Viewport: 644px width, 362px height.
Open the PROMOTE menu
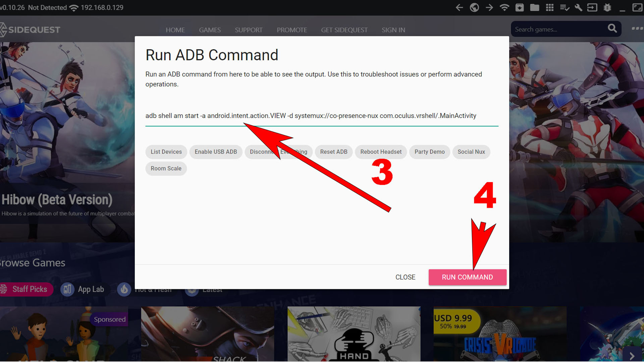click(x=292, y=30)
